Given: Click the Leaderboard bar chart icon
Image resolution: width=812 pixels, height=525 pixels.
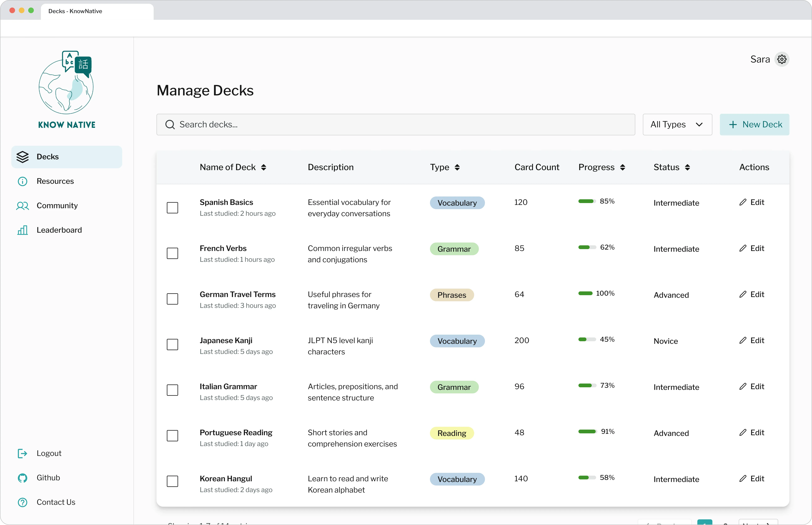Looking at the screenshot, I should point(23,230).
